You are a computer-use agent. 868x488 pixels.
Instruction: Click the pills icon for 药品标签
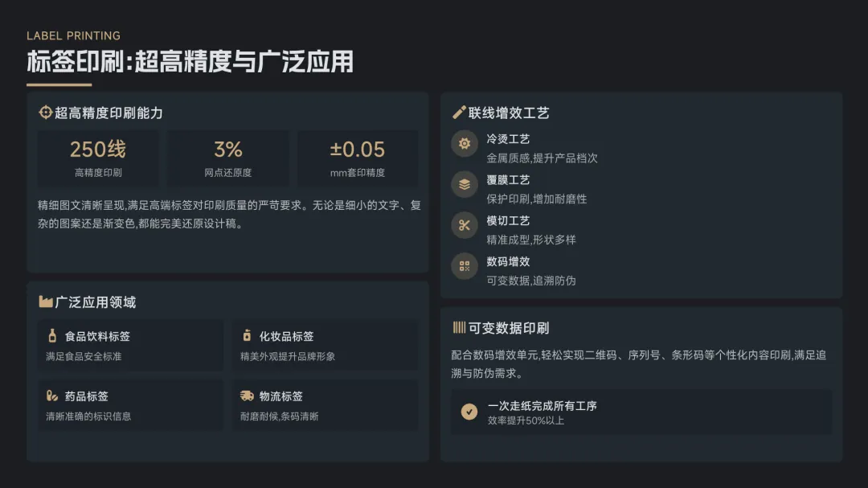tap(52, 396)
